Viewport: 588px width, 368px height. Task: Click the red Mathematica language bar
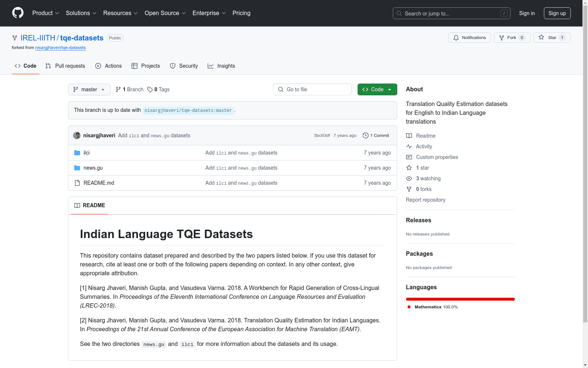click(x=460, y=299)
